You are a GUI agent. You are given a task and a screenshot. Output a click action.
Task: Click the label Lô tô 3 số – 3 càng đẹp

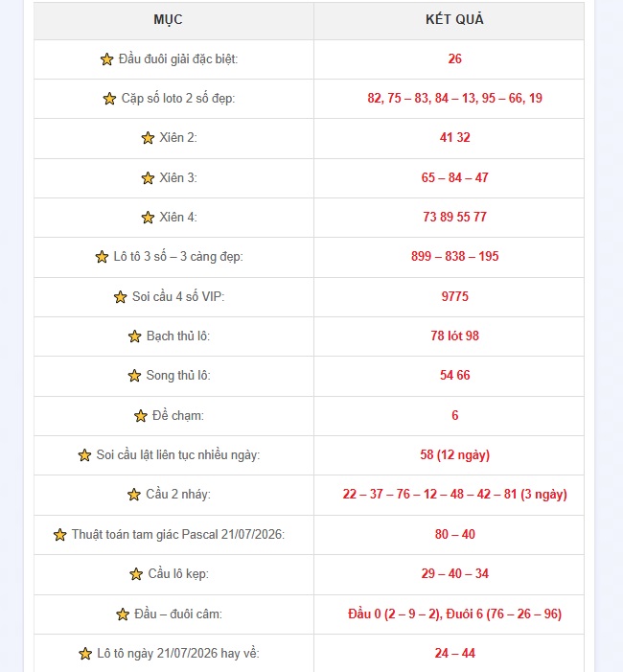[x=178, y=257]
